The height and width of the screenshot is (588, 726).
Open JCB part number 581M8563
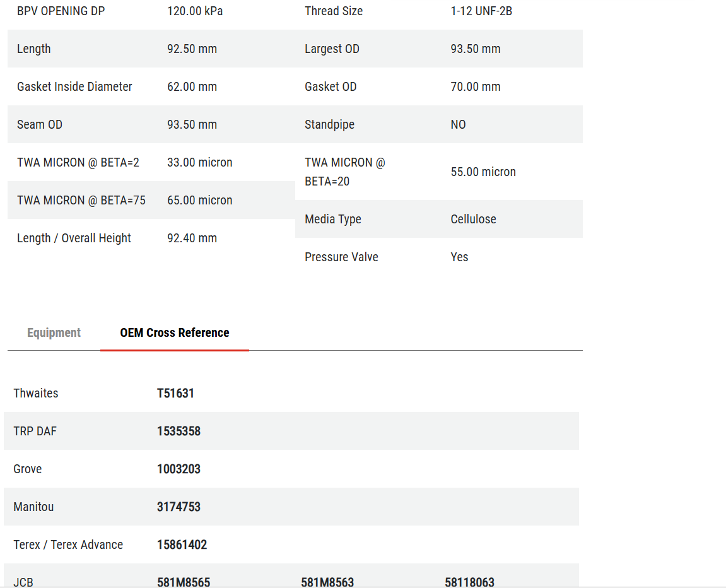click(327, 582)
